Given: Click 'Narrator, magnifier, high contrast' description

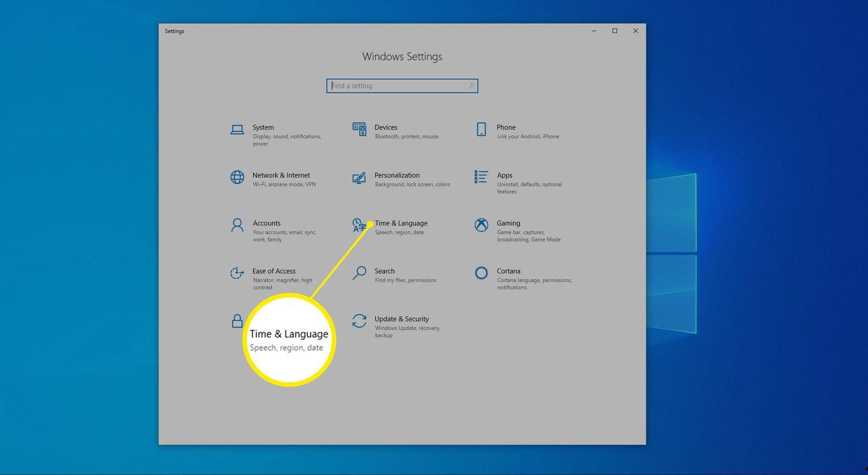Looking at the screenshot, I should click(282, 284).
